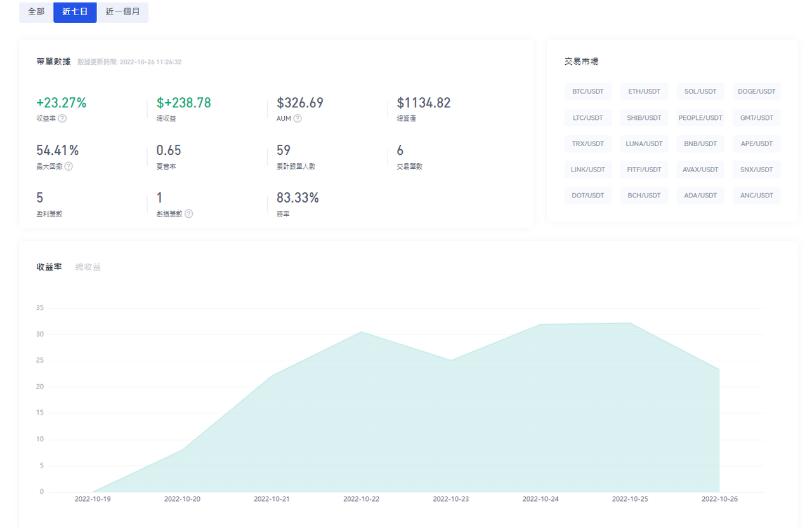The image size is (812, 527).
Task: Pick the PEOPLE/USDT market tag
Action: click(700, 117)
